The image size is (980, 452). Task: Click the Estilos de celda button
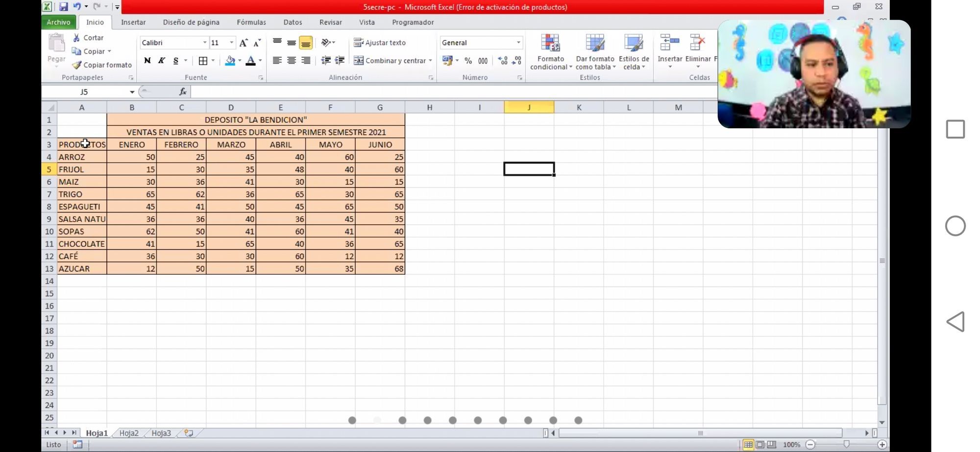pyautogui.click(x=634, y=52)
